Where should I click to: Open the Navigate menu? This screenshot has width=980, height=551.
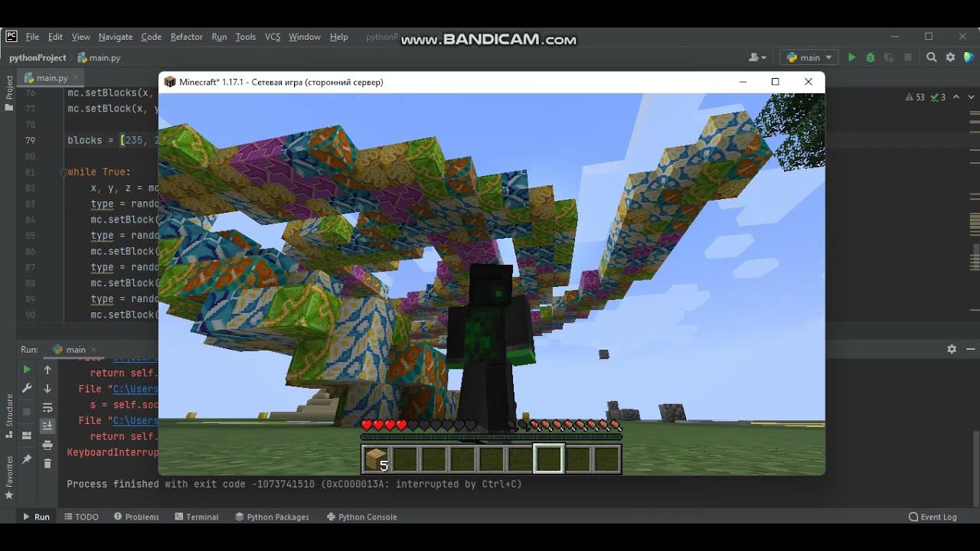116,37
